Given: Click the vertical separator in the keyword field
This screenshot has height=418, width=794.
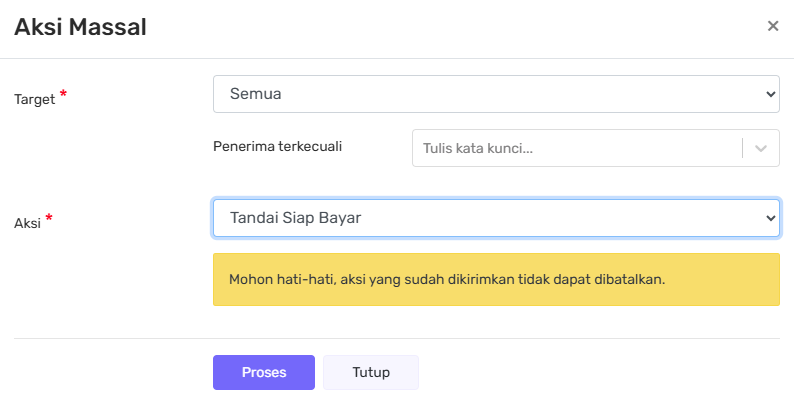Looking at the screenshot, I should [742, 148].
